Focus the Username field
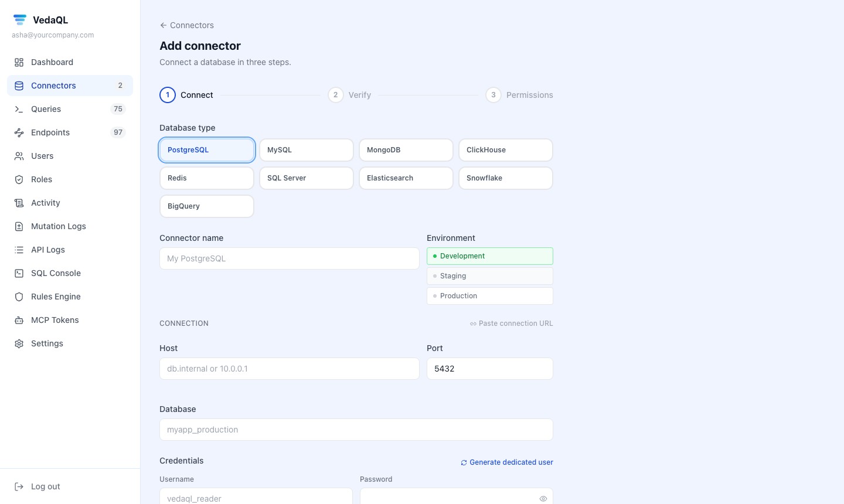 256,496
